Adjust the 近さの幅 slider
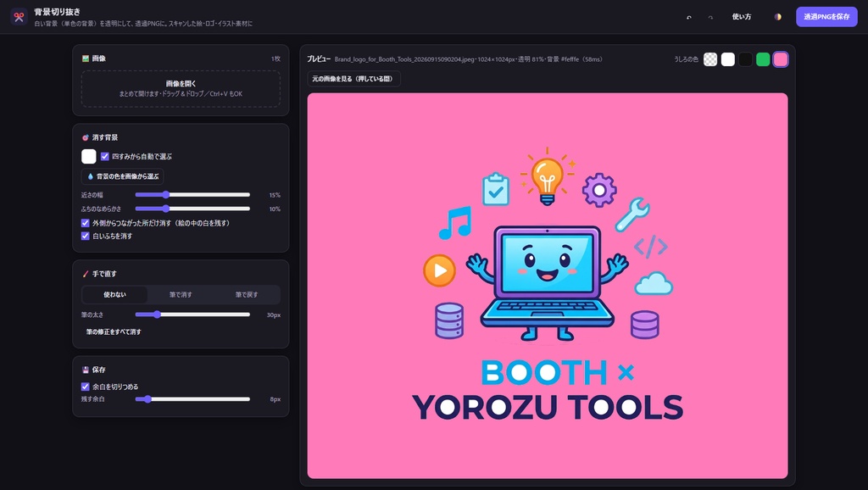The image size is (868, 490). pos(192,195)
